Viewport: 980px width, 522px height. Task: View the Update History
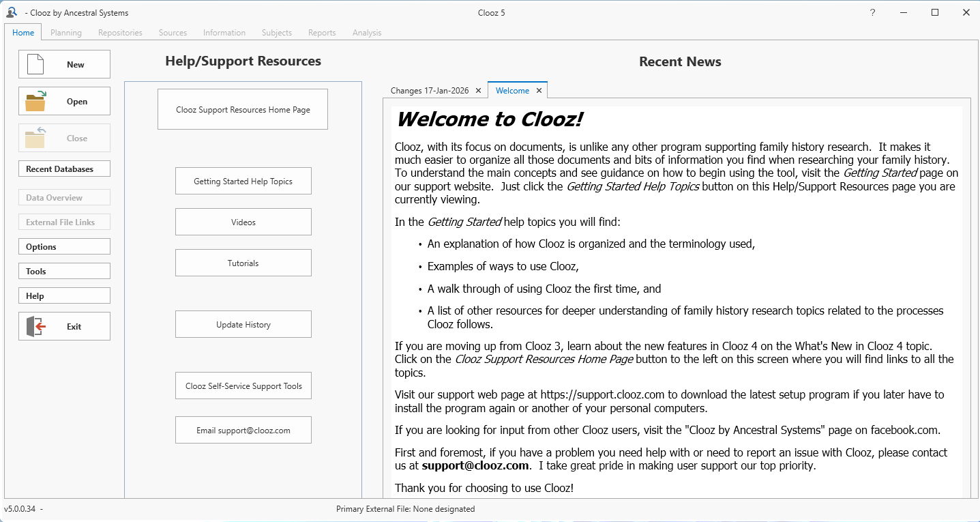(x=243, y=325)
